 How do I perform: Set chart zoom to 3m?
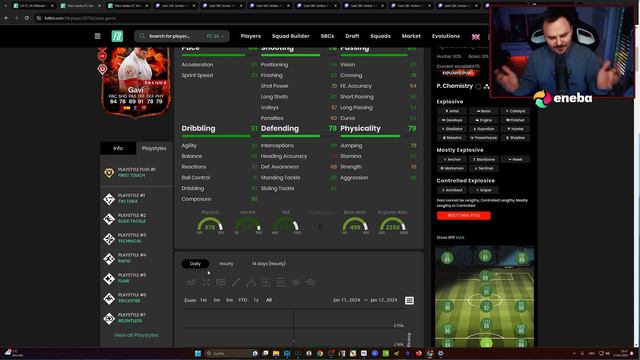[x=216, y=300]
